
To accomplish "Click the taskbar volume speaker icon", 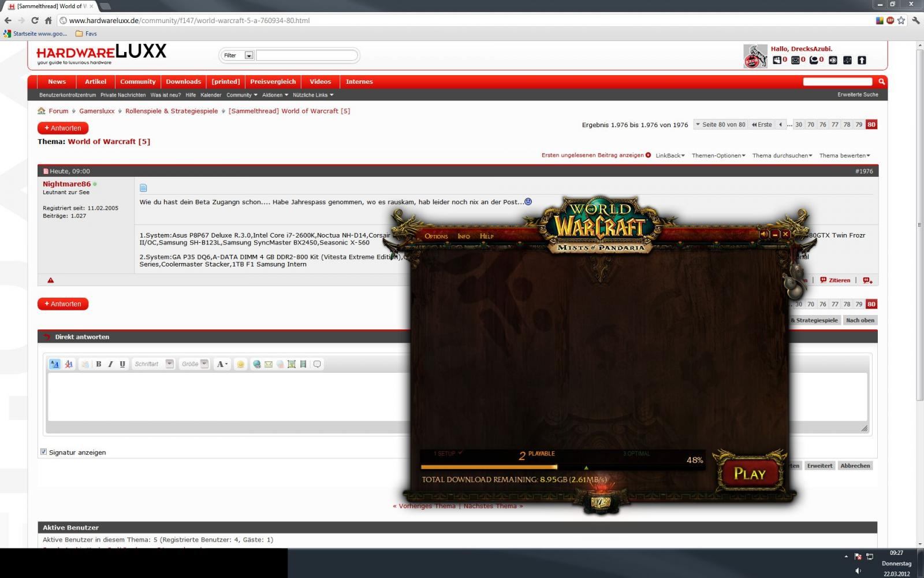I will click(858, 570).
